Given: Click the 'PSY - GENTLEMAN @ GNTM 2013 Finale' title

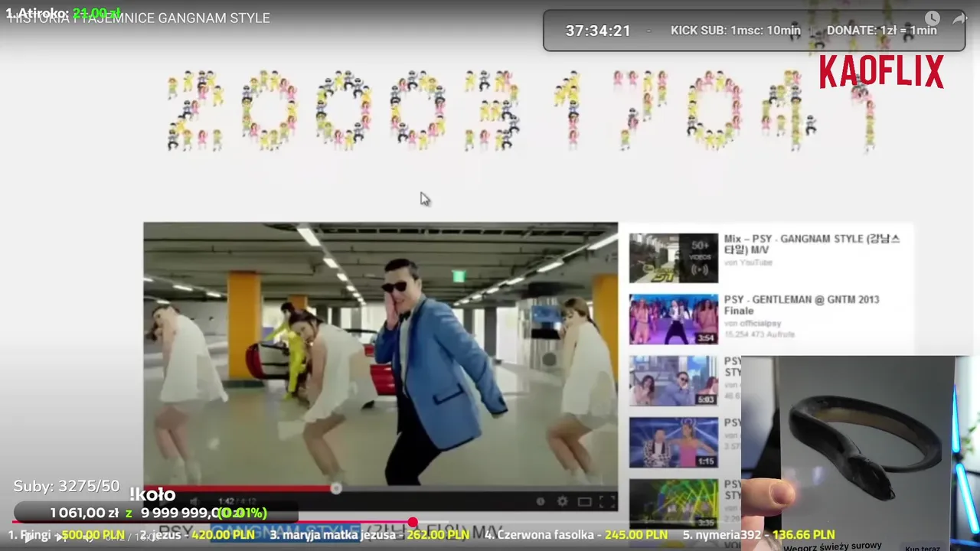Looking at the screenshot, I should 802,305.
